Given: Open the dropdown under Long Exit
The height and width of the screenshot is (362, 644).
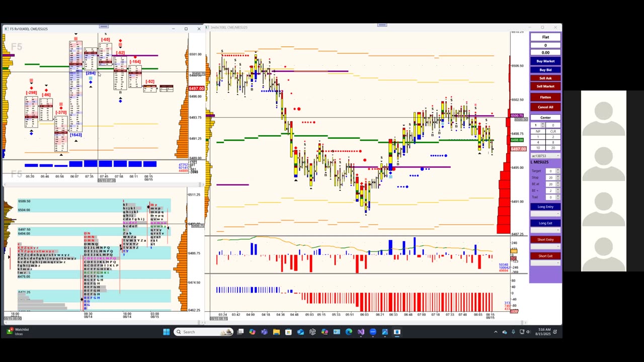Looking at the screenshot, I should [545, 230].
